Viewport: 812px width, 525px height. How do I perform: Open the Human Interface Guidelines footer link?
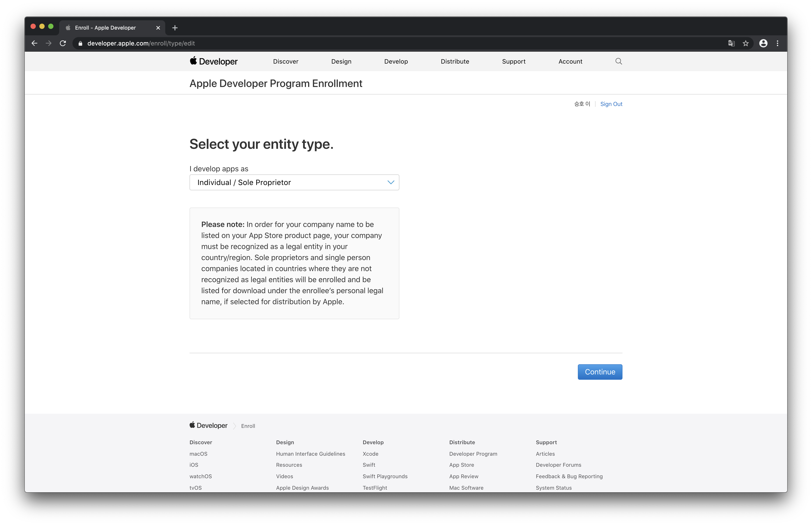point(310,454)
